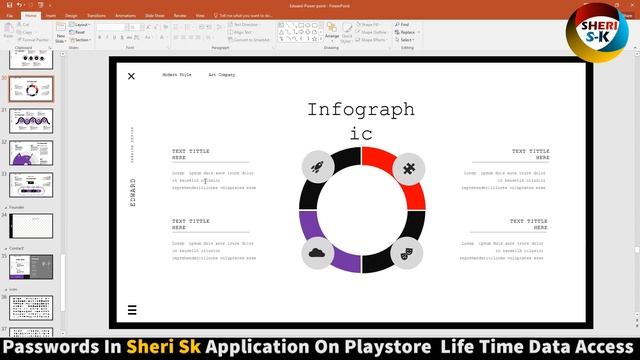Click the puzzle piece icon on the slide
640x360 pixels.
409,169
